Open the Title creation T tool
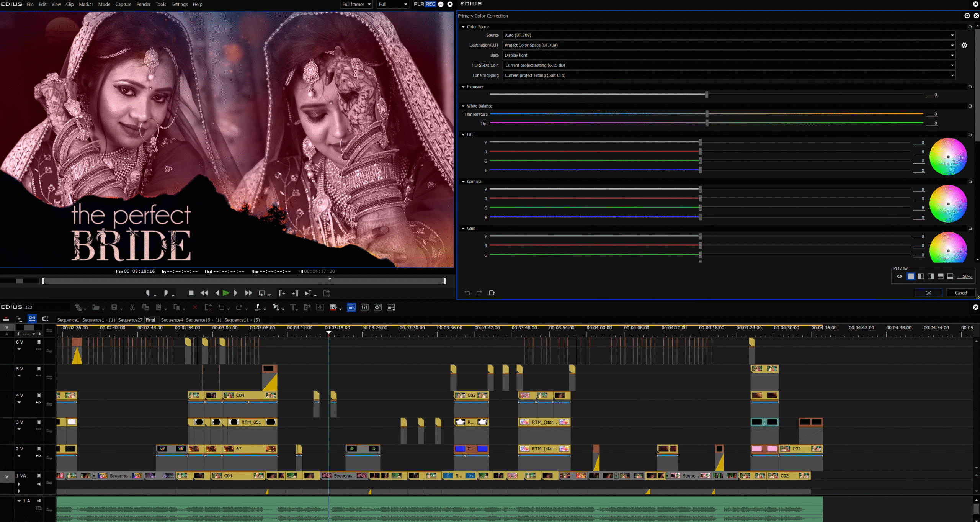Image resolution: width=980 pixels, height=522 pixels. pos(293,307)
